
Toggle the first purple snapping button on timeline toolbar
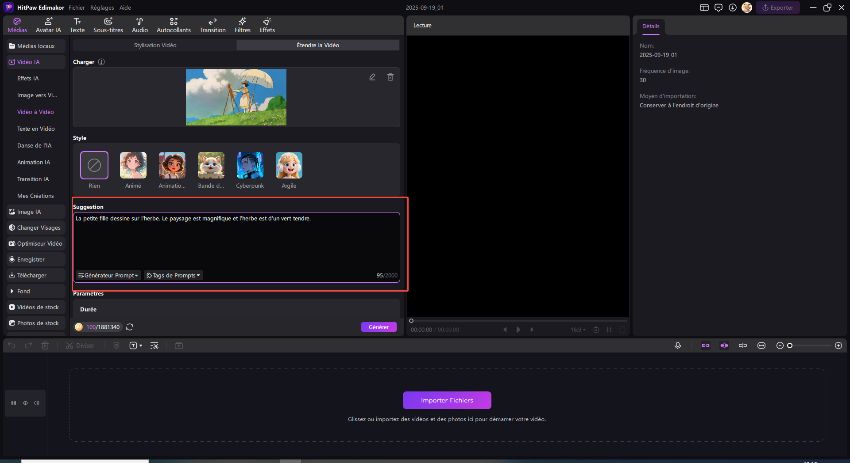pos(705,345)
